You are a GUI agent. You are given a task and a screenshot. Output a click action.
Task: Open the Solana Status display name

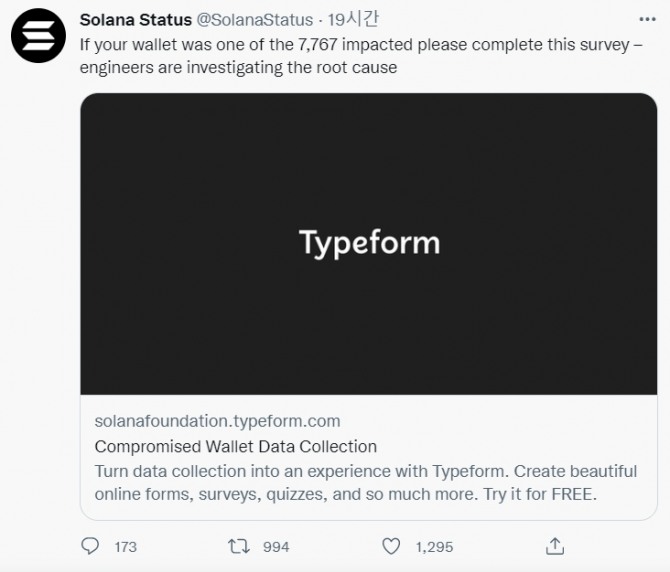point(136,20)
